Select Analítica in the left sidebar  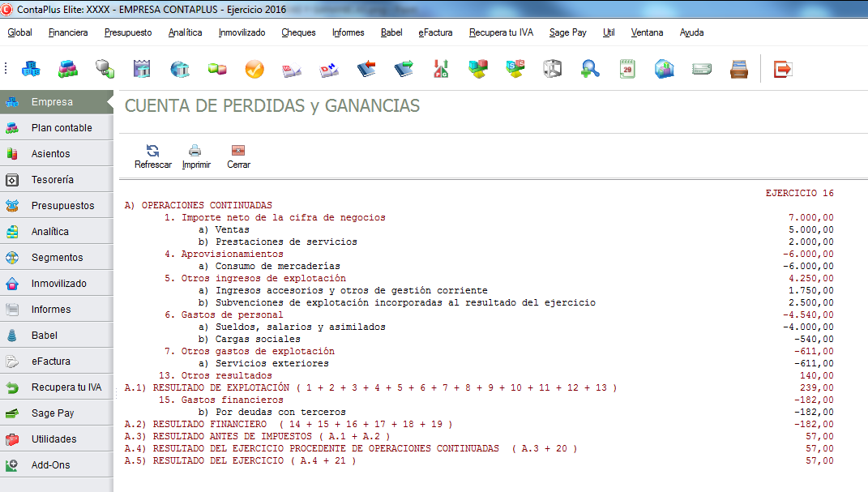tap(57, 232)
